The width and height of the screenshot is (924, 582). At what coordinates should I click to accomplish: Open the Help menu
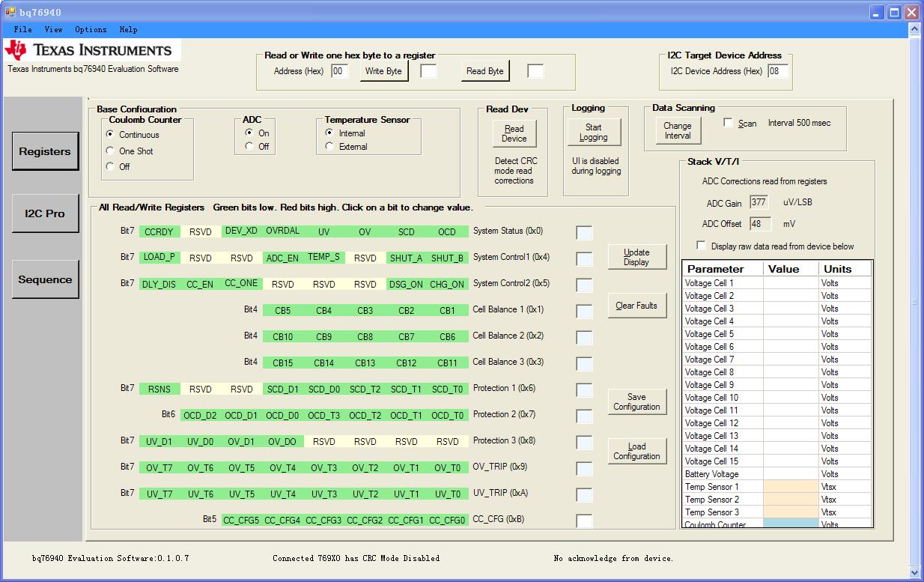click(128, 29)
